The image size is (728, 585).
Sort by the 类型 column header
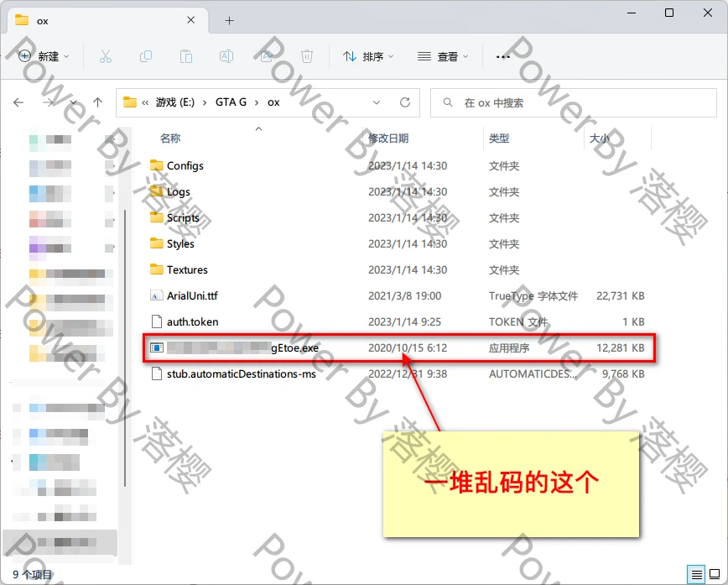[x=499, y=138]
